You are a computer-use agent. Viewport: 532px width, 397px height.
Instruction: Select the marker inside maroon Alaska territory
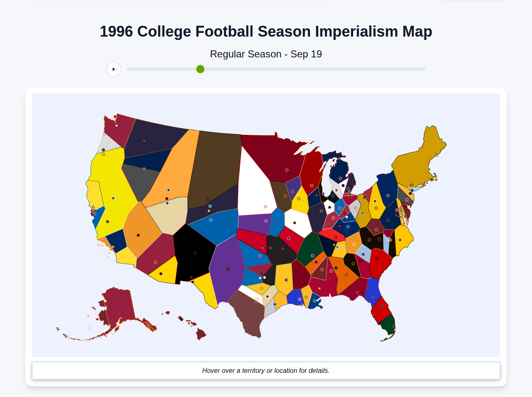click(113, 334)
